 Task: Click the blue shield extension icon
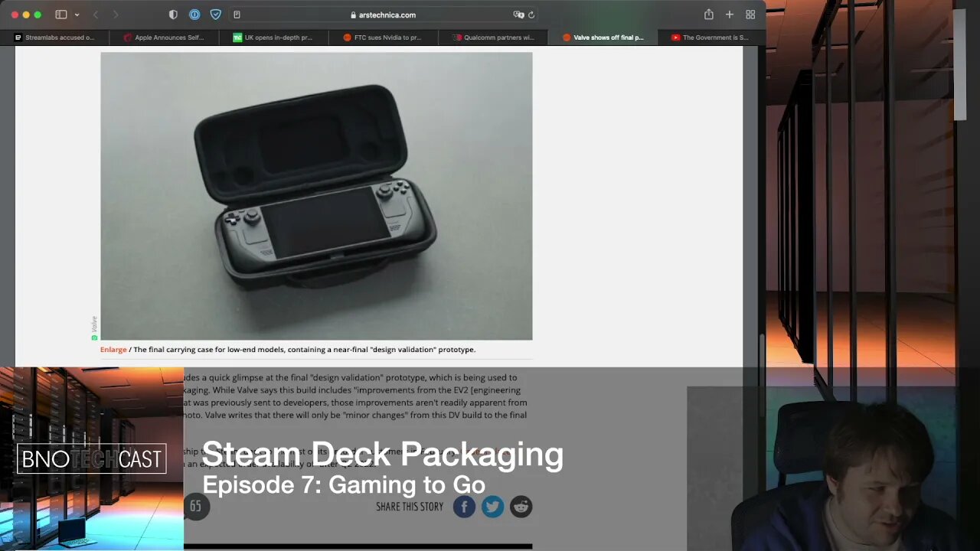(x=216, y=15)
